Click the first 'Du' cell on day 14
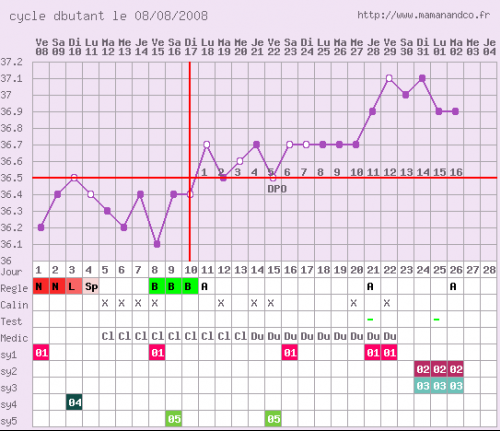Image resolution: width=500 pixels, height=431 pixels. point(257,336)
